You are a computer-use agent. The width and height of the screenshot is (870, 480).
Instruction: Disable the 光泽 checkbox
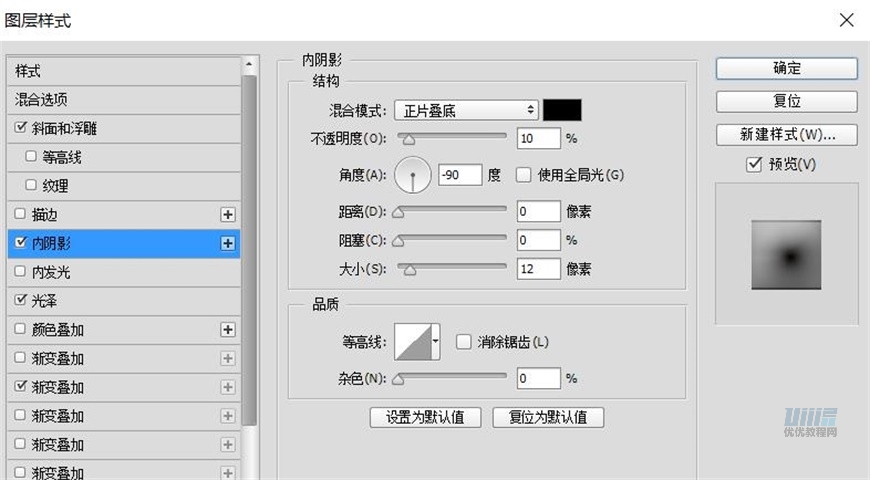21,300
